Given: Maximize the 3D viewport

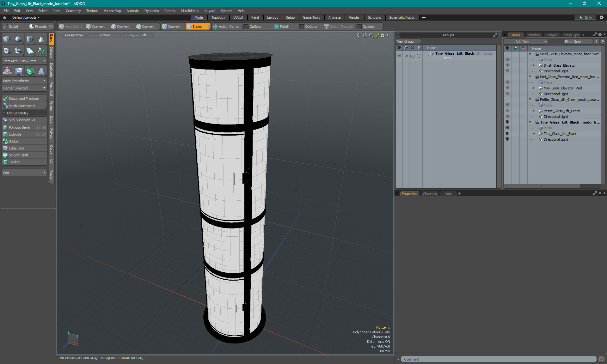Looking at the screenshot, I should tap(377, 35).
